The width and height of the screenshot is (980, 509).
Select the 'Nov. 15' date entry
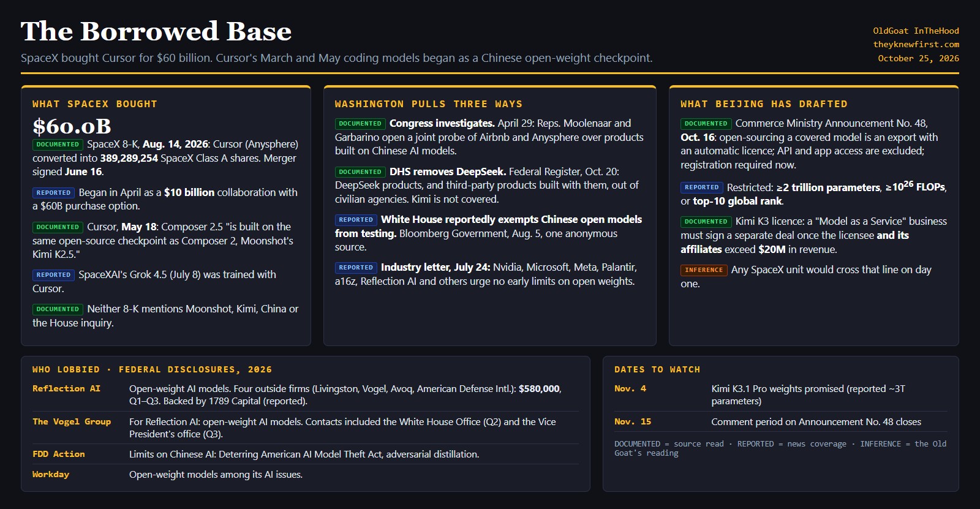[633, 421]
